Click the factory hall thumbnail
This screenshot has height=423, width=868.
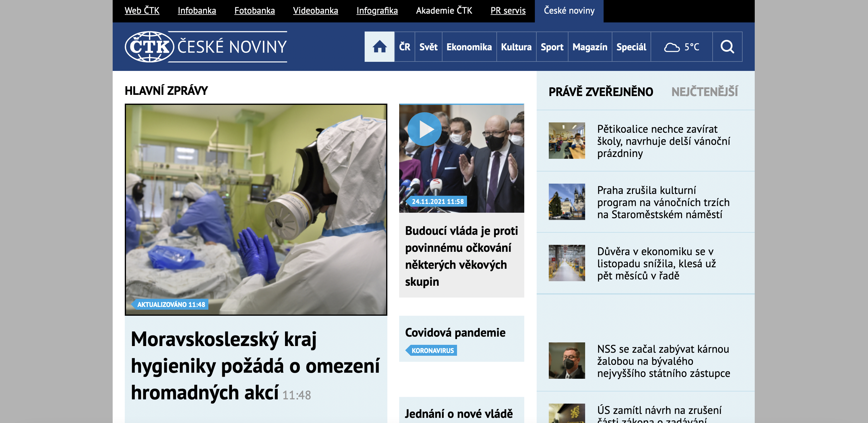click(567, 263)
